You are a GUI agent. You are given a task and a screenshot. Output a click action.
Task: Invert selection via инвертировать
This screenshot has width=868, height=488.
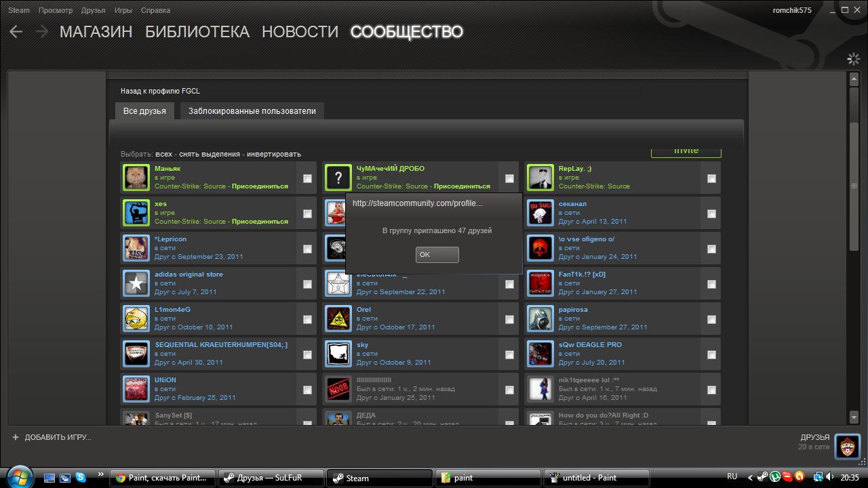(x=274, y=154)
